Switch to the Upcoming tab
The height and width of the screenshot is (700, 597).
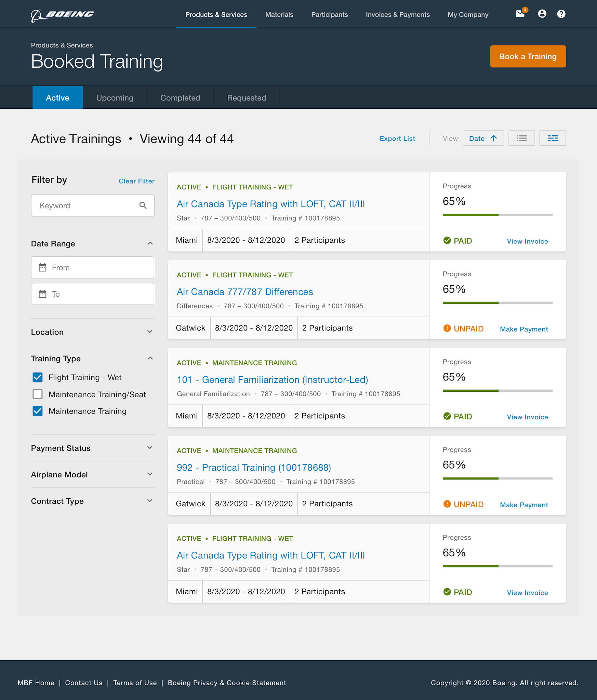(115, 97)
